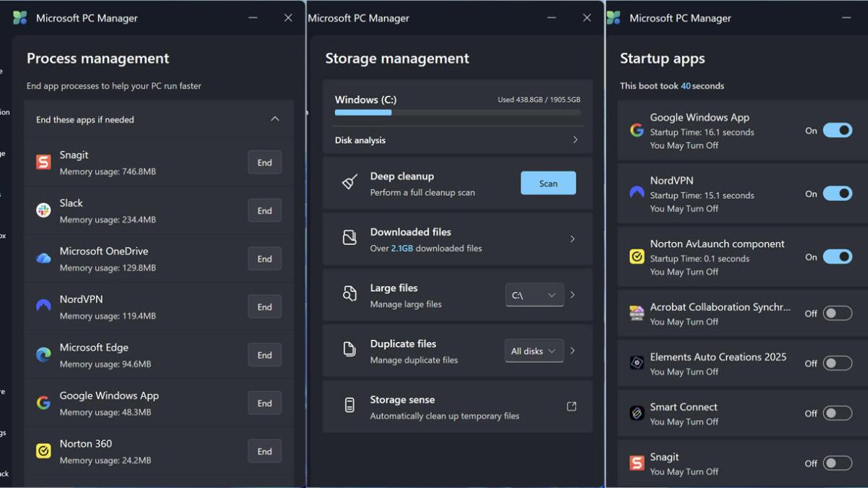
Task: Turn off Google Windows App startup toggle
Action: click(x=838, y=131)
